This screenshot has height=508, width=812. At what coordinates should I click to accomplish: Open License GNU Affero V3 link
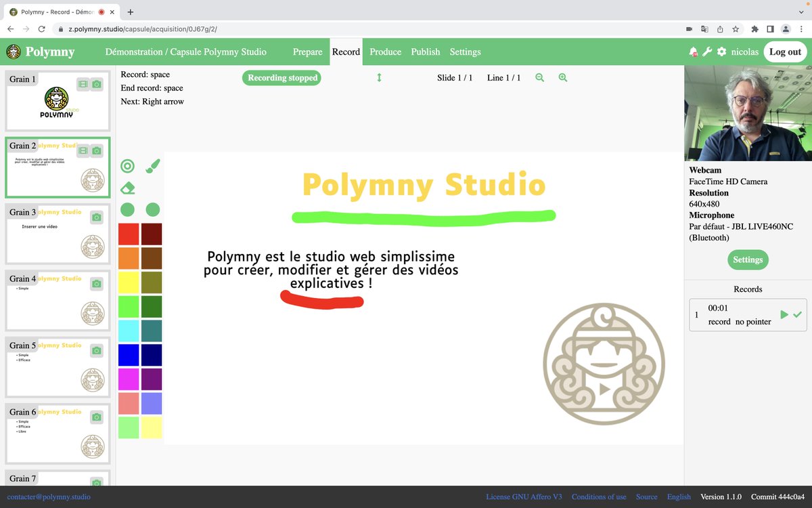[524, 496]
